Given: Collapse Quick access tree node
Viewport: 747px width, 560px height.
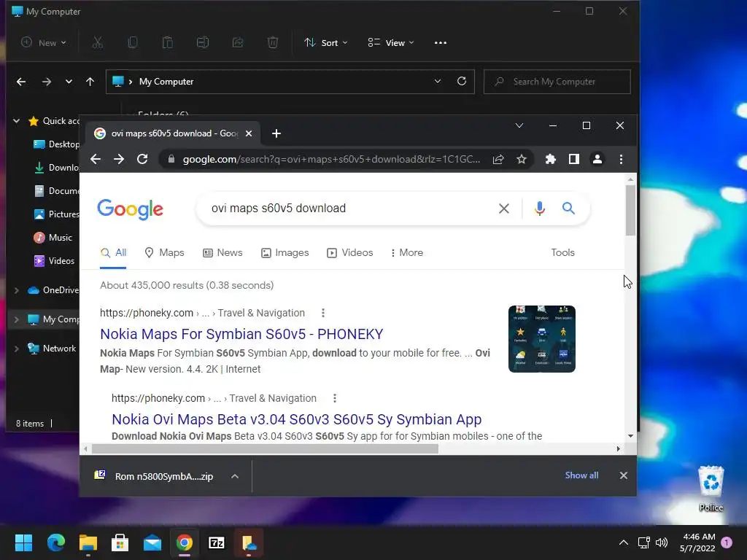Looking at the screenshot, I should click(17, 121).
